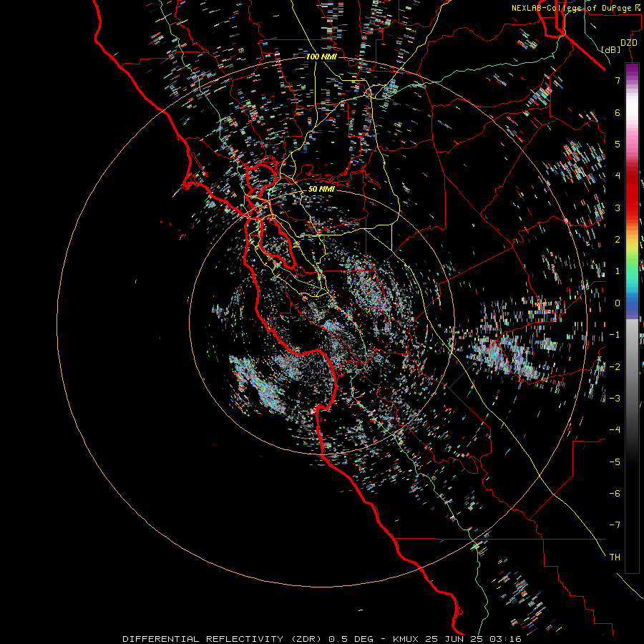The width and height of the screenshot is (644, 644).
Task: Click the "50 NMI" range ring label
Action: (321, 189)
